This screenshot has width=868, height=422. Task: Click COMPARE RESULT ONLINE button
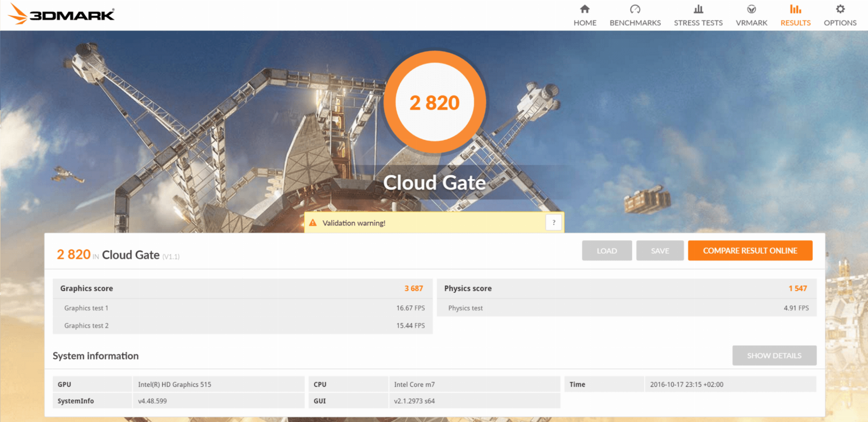click(750, 251)
